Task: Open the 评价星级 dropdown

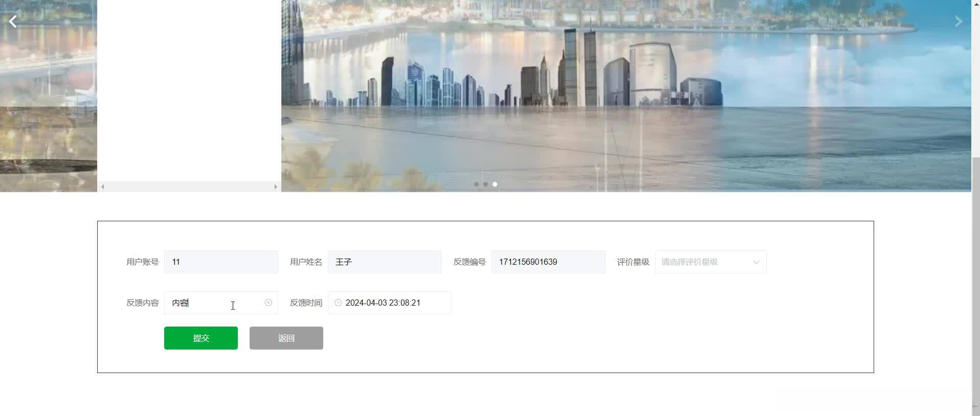Action: pyautogui.click(x=710, y=262)
